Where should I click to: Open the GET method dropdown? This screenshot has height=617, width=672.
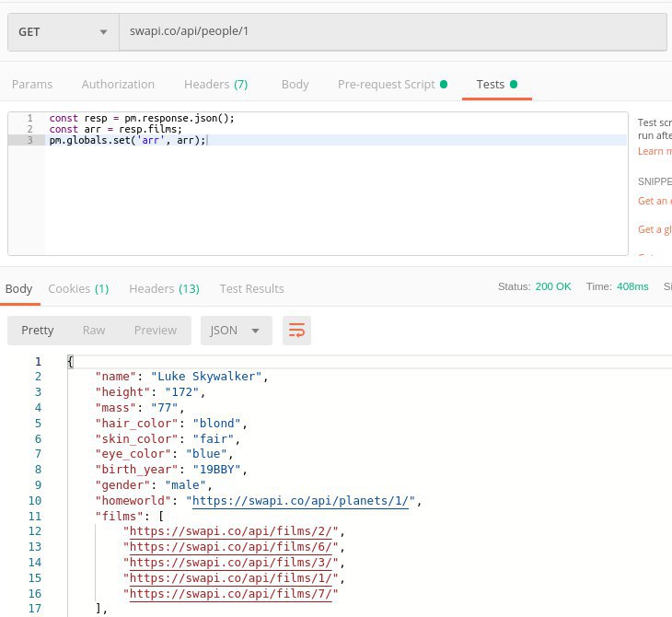pos(64,32)
